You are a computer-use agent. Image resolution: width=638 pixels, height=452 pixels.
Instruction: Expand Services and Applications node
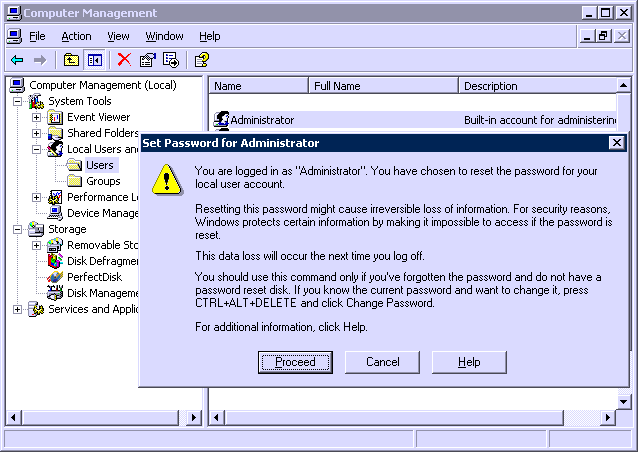pos(17,309)
